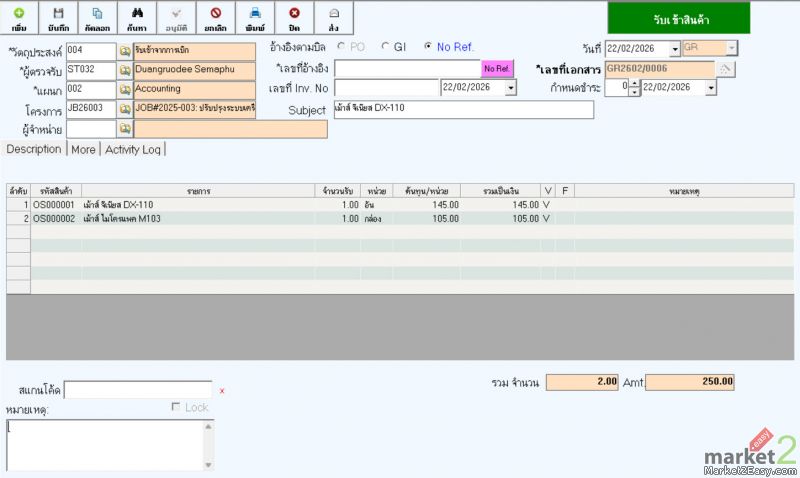The width and height of the screenshot is (800, 478).
Task: Click the Send (ส่ง) envelope icon
Action: tap(333, 16)
